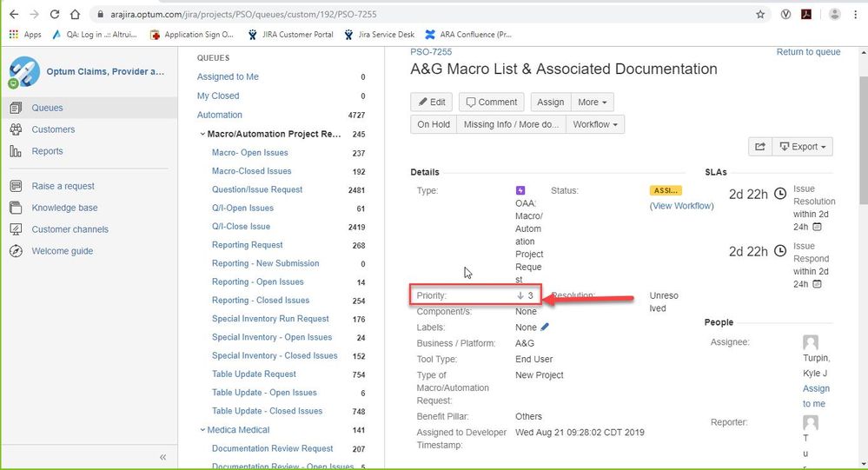Open the Reporting Request queue
Image resolution: width=868 pixels, height=470 pixels.
[x=247, y=245]
